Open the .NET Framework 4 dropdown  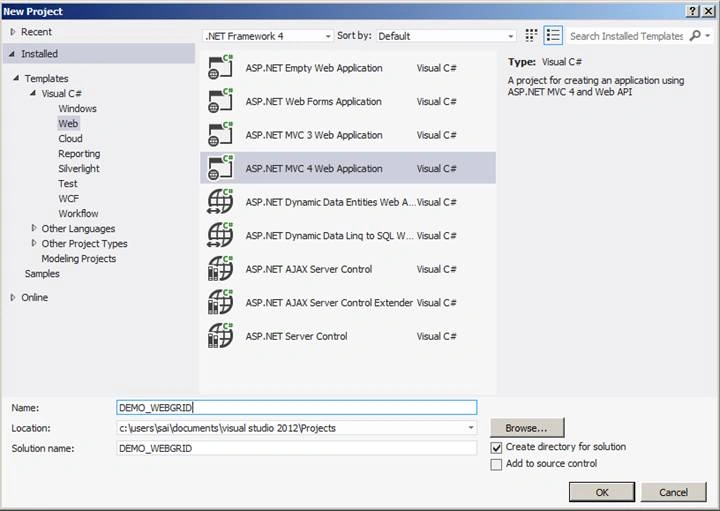click(268, 36)
